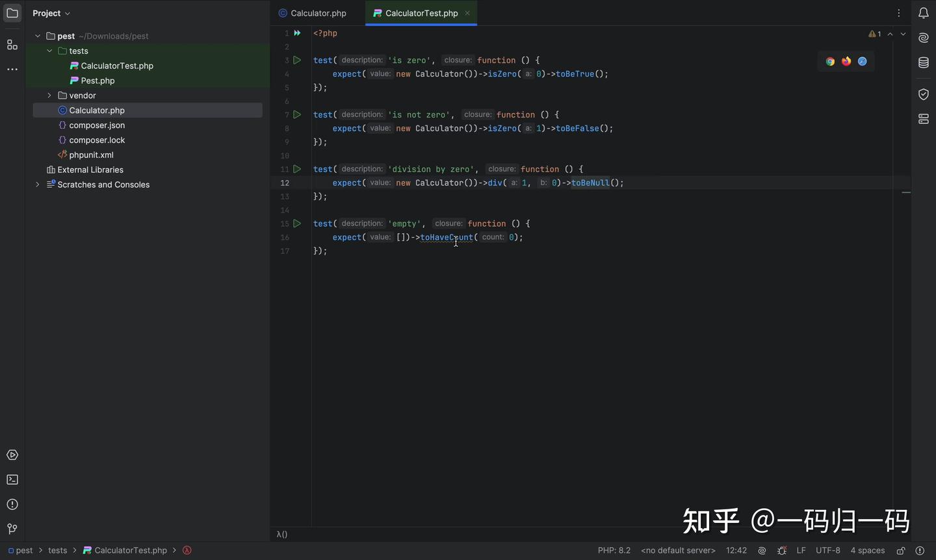The width and height of the screenshot is (936, 560).
Task: Open the file in Safari from the browser popup
Action: (863, 61)
